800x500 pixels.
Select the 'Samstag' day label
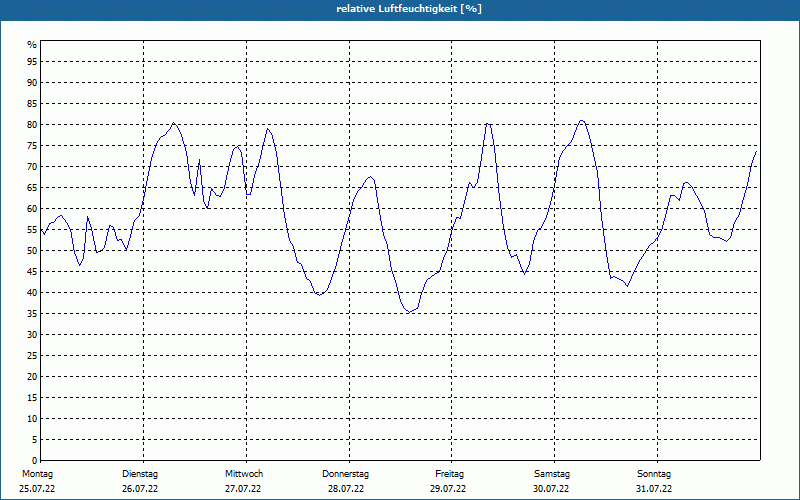coord(552,474)
